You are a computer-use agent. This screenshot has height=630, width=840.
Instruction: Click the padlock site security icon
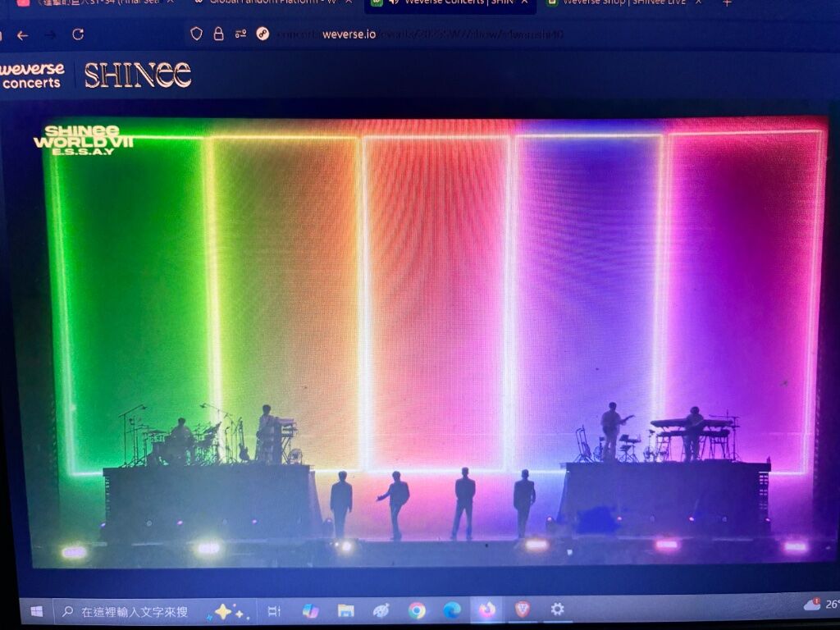[x=218, y=34]
